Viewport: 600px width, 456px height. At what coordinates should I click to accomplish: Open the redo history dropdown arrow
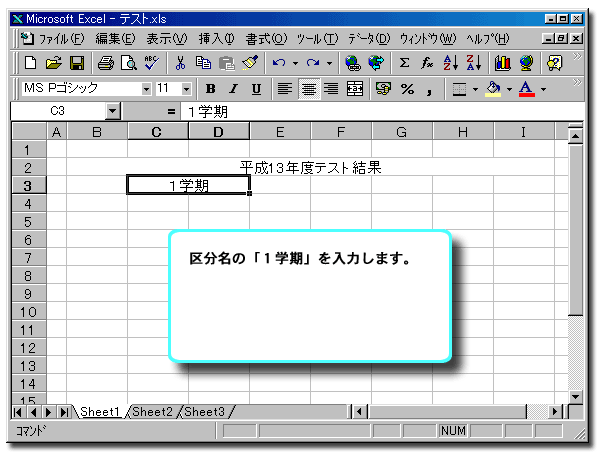(329, 63)
